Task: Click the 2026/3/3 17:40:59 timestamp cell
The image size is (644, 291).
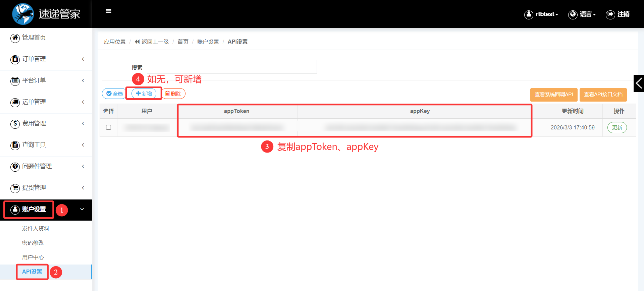Action: pos(573,127)
